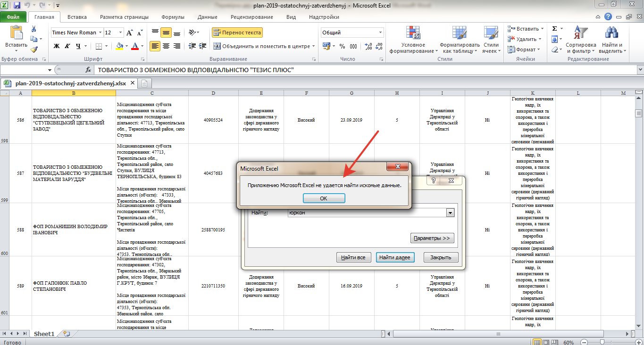
Task: Apply italic with the К icon
Action: coord(67,46)
